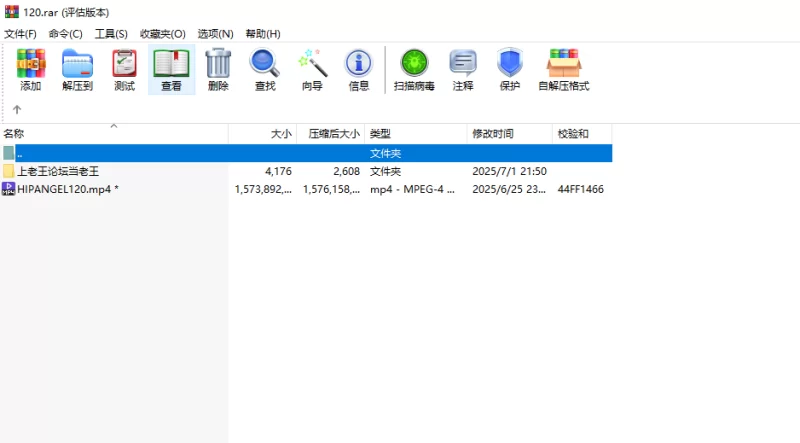Open the File (文件) menu

pyautogui.click(x=20, y=34)
